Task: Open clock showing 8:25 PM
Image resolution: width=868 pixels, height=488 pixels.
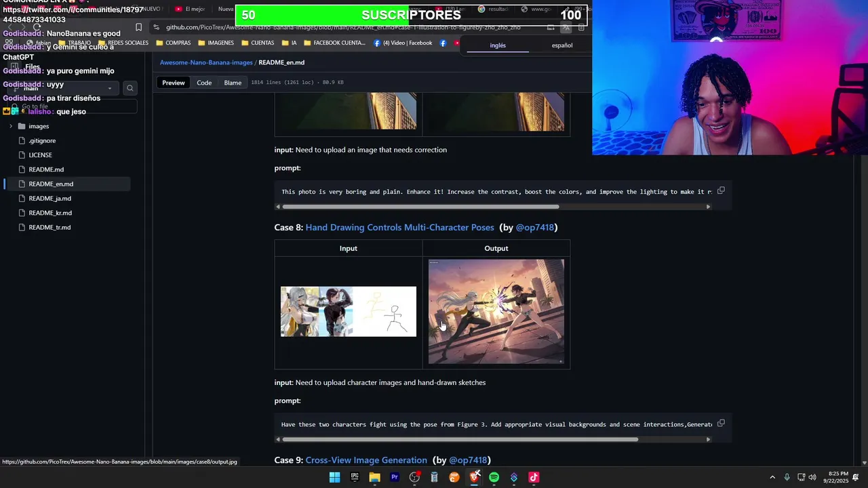Action: click(x=836, y=477)
